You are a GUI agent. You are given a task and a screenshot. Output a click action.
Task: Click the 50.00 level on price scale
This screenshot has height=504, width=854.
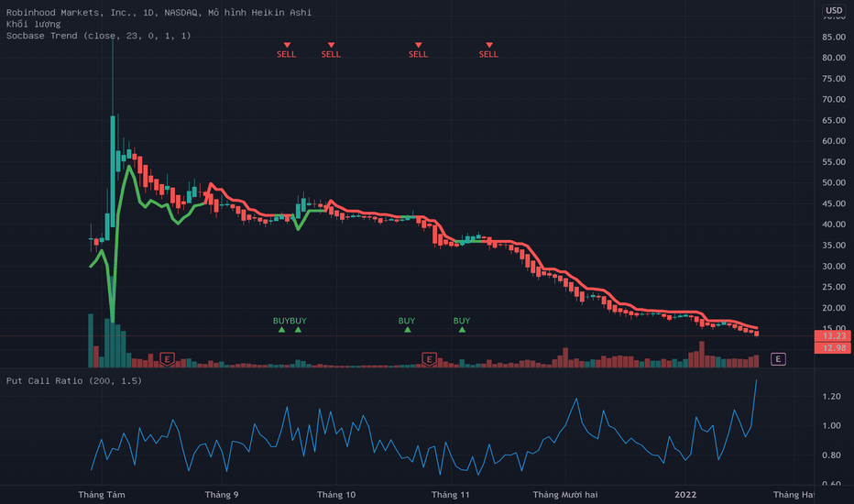point(833,182)
